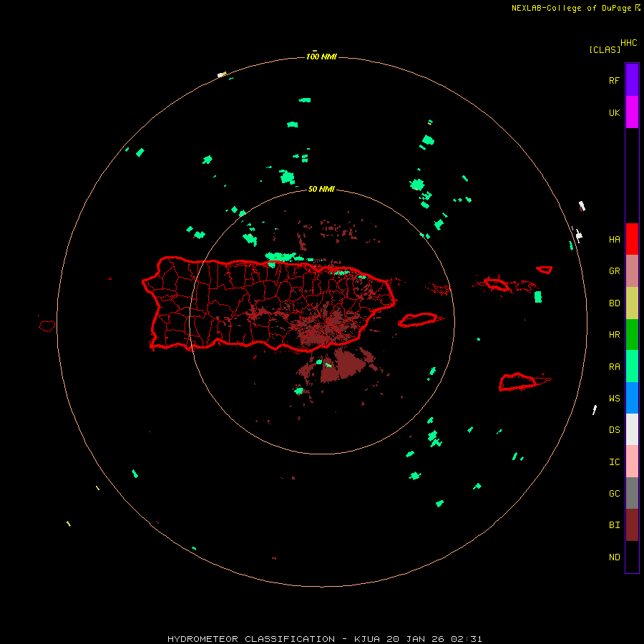
Task: Click the ND legend label
Action: pos(614,557)
